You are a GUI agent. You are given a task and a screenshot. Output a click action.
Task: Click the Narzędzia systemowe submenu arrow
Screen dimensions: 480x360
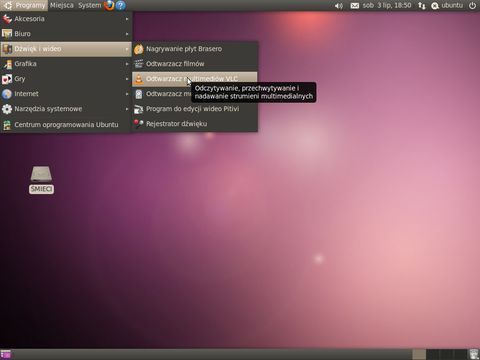coord(127,109)
